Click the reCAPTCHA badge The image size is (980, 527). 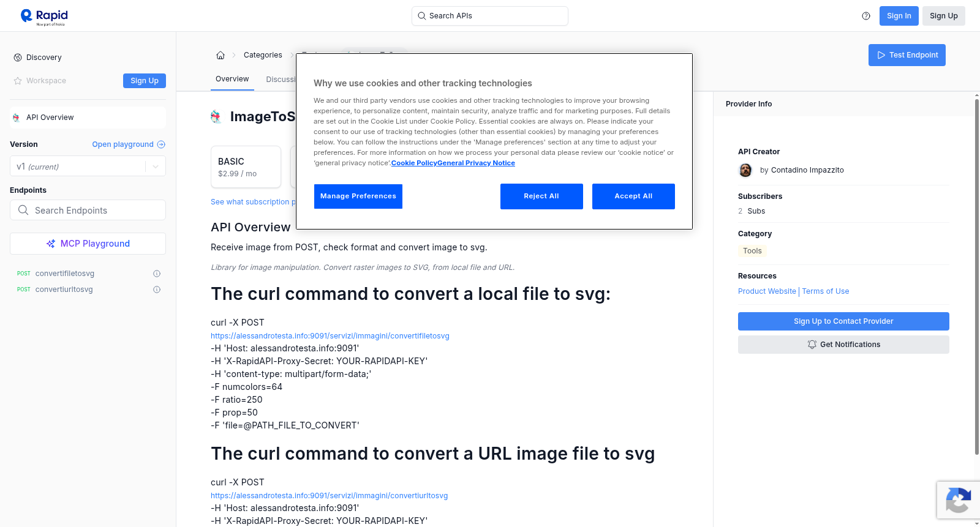[958, 500]
